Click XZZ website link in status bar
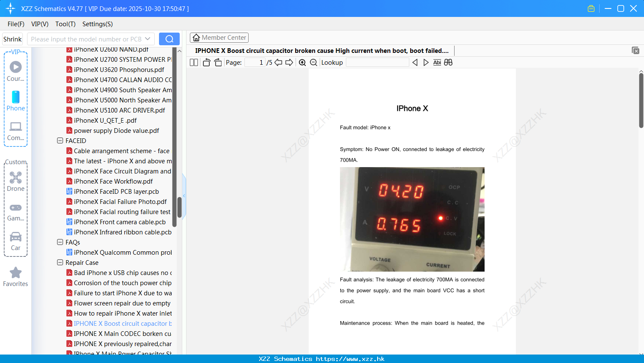 (x=350, y=359)
